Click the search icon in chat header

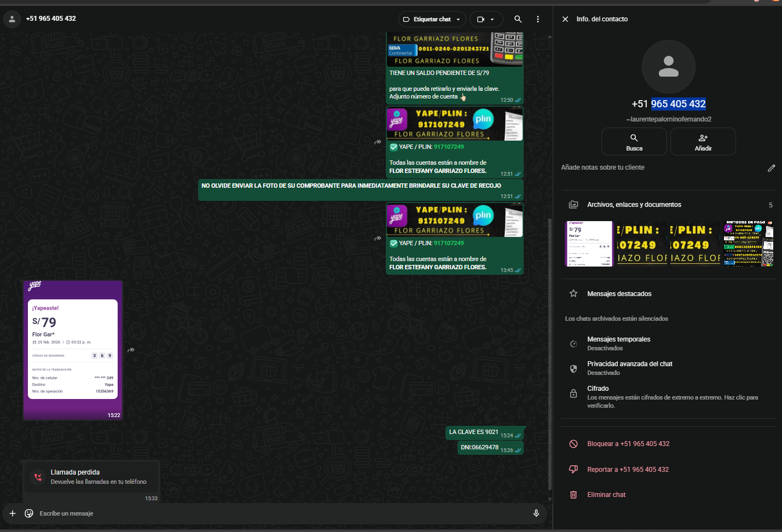(518, 19)
